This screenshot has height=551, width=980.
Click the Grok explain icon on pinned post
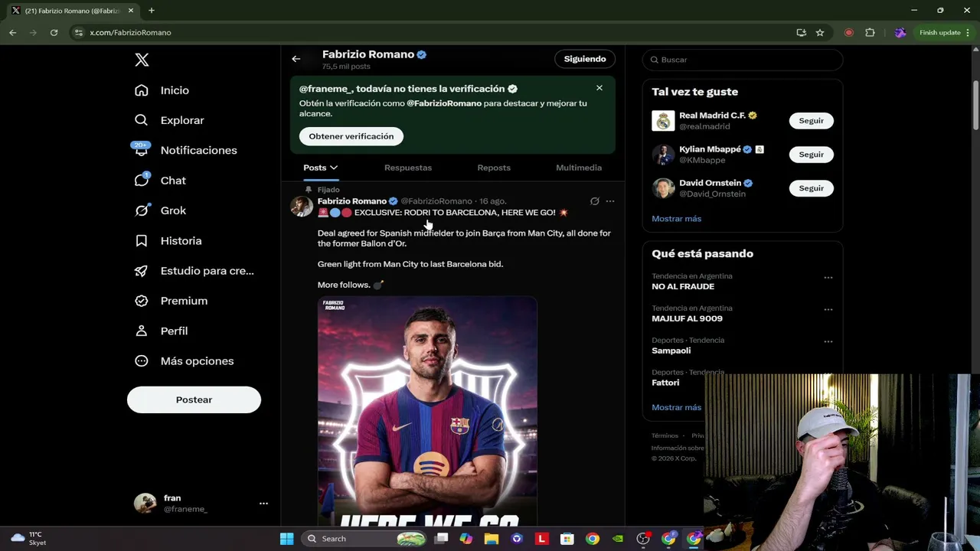594,201
